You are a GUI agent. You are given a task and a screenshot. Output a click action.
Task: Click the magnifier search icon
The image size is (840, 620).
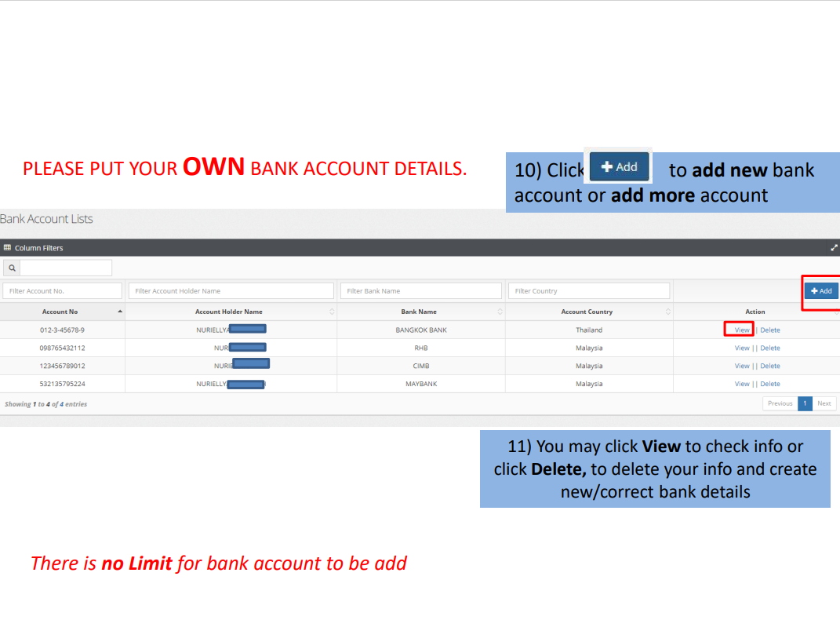(x=9, y=268)
